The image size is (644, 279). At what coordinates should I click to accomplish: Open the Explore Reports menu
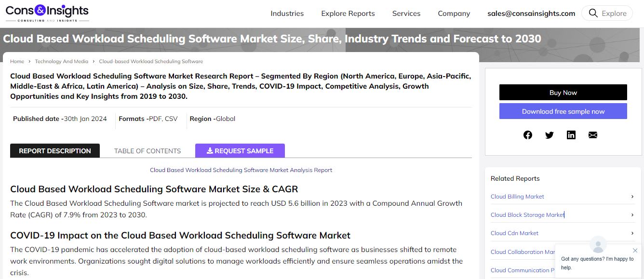[x=348, y=13]
